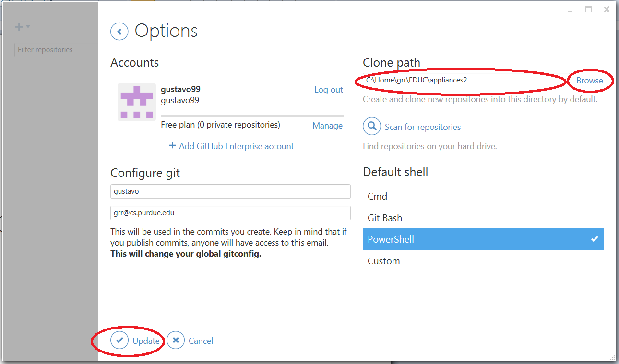This screenshot has width=619, height=364.
Task: Expand the add repository dropdown arrow
Action: click(28, 27)
